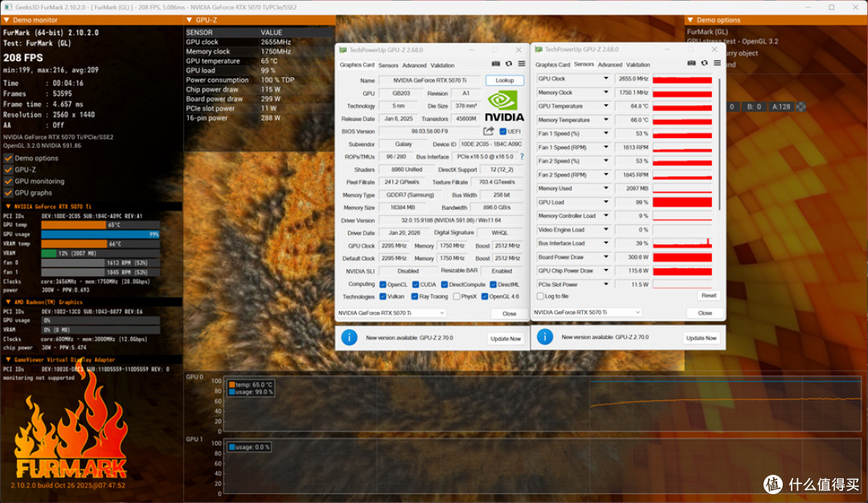Enable Log to file checkbox
The height and width of the screenshot is (503, 868).
[540, 296]
